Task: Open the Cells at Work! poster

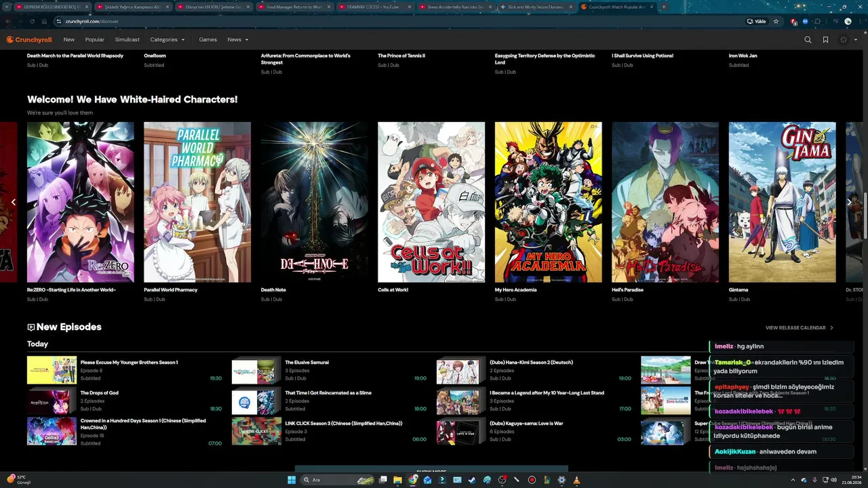Action: click(x=431, y=202)
